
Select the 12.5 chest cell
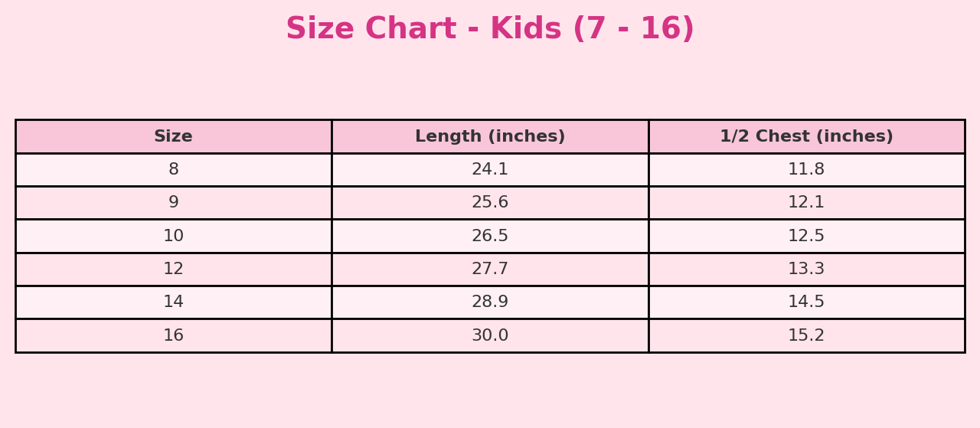coord(806,237)
